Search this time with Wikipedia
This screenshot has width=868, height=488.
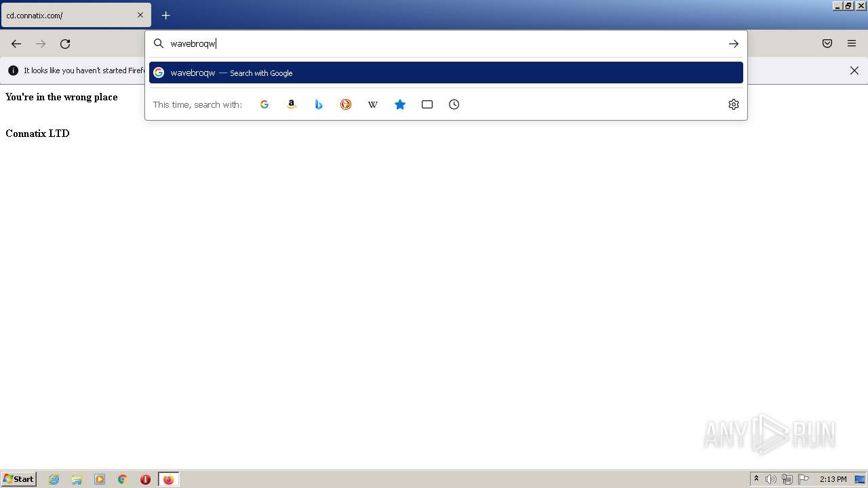click(373, 104)
